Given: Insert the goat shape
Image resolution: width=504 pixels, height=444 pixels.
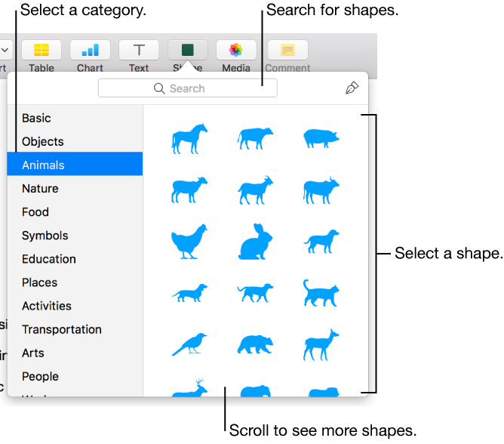Looking at the screenshot, I should click(255, 190).
